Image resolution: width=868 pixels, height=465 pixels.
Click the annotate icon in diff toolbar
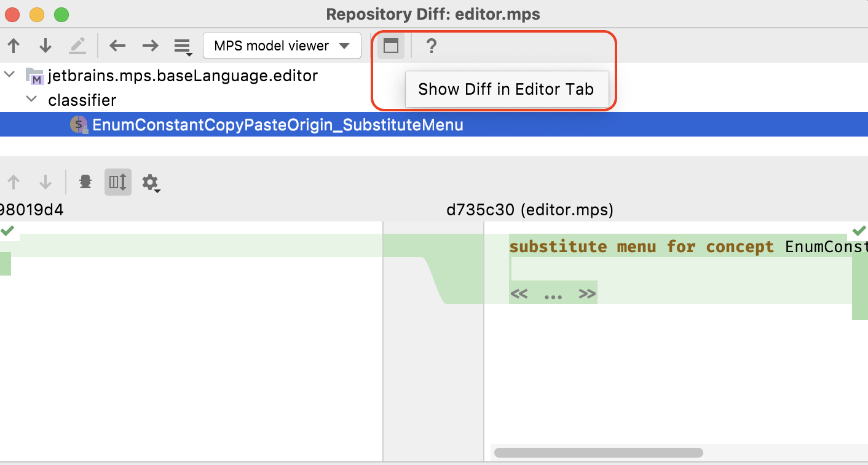point(85,183)
